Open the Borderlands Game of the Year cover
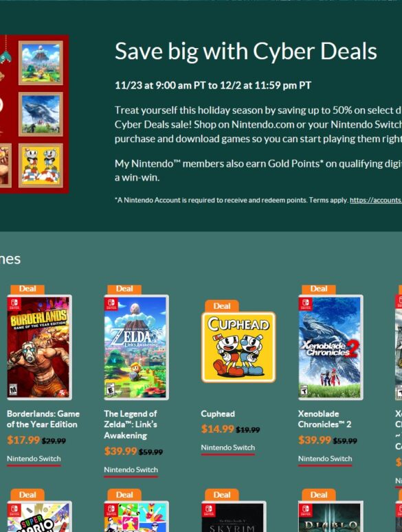402x532 pixels. click(39, 347)
